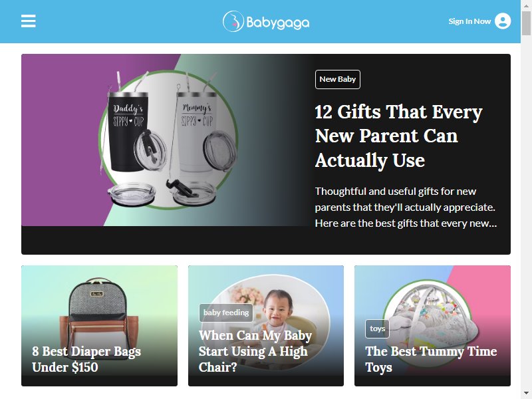532x399 pixels.
Task: Select the baby feeding category tag
Action: [x=226, y=313]
